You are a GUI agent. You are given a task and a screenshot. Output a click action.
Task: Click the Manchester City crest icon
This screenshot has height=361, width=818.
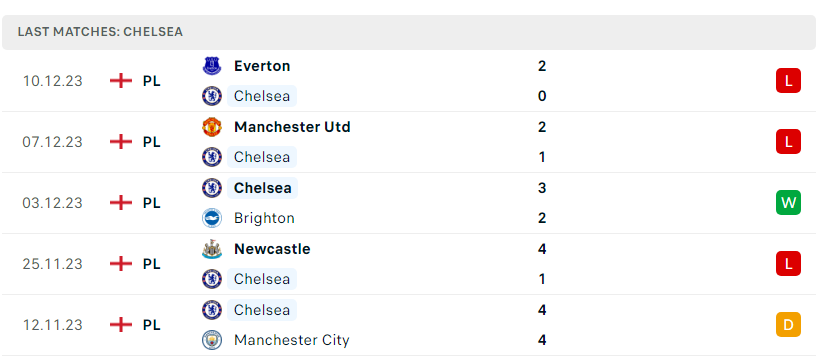point(212,340)
